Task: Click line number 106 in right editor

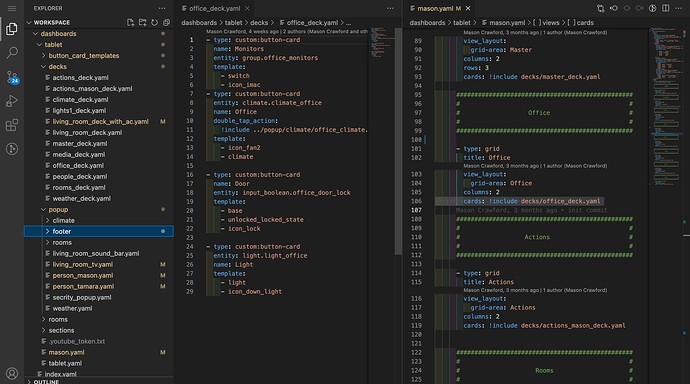Action: (x=416, y=201)
